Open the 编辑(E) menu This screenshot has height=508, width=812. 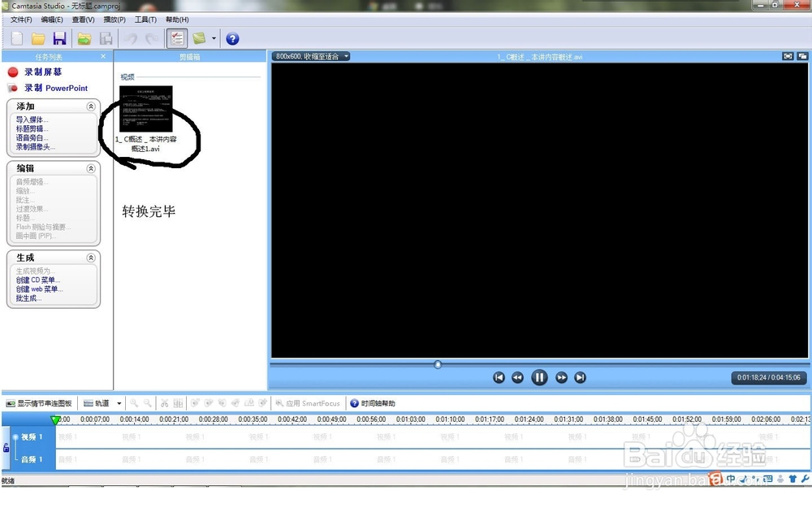52,20
